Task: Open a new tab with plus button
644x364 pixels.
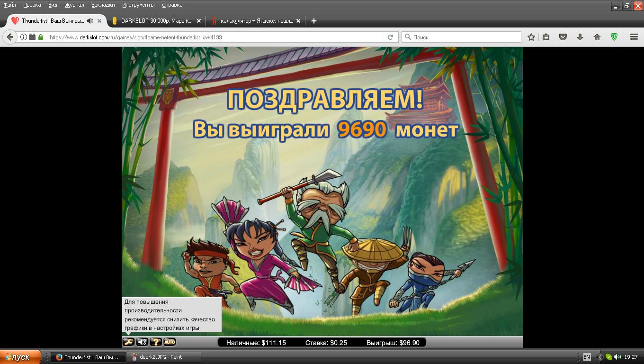Action: (x=313, y=21)
